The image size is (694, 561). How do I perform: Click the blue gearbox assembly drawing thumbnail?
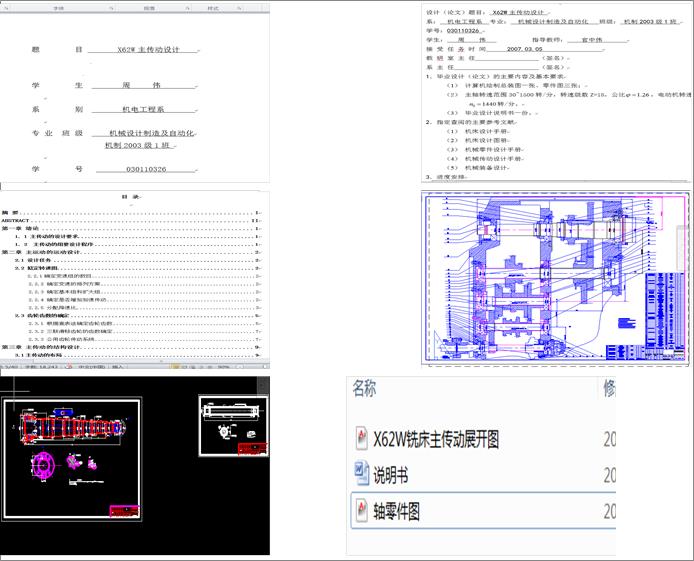555,278
